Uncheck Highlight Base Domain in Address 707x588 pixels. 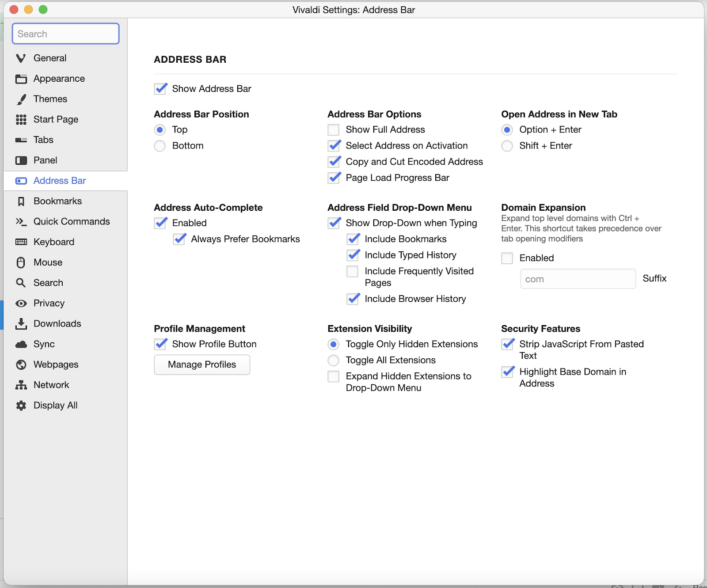click(508, 372)
